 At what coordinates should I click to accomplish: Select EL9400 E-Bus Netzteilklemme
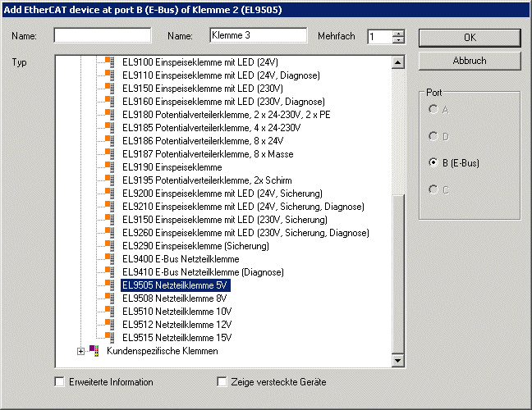(181, 259)
